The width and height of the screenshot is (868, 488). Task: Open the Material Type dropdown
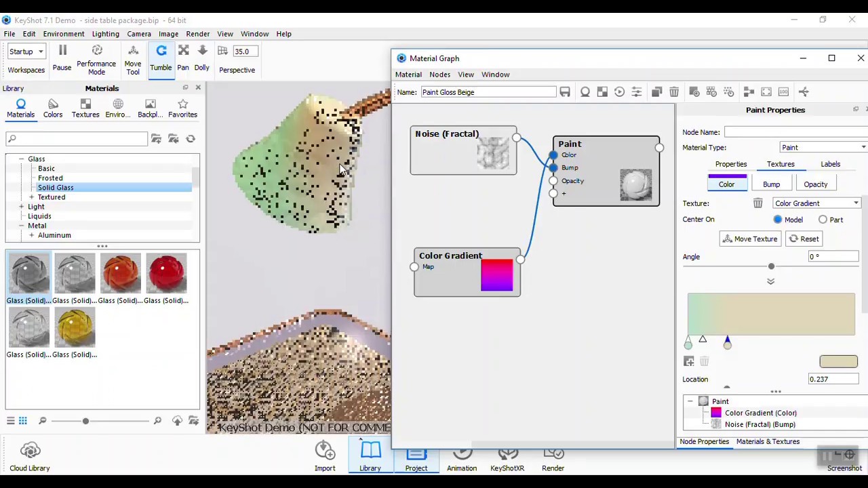pos(823,148)
